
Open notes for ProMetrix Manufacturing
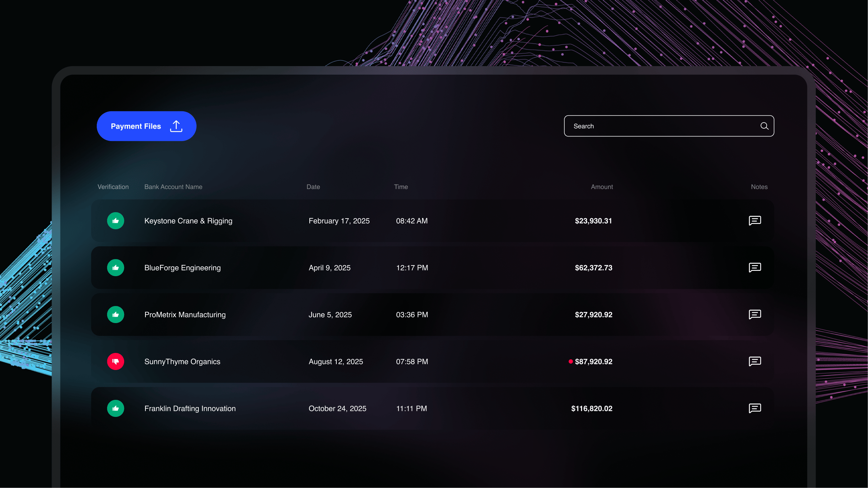(755, 315)
